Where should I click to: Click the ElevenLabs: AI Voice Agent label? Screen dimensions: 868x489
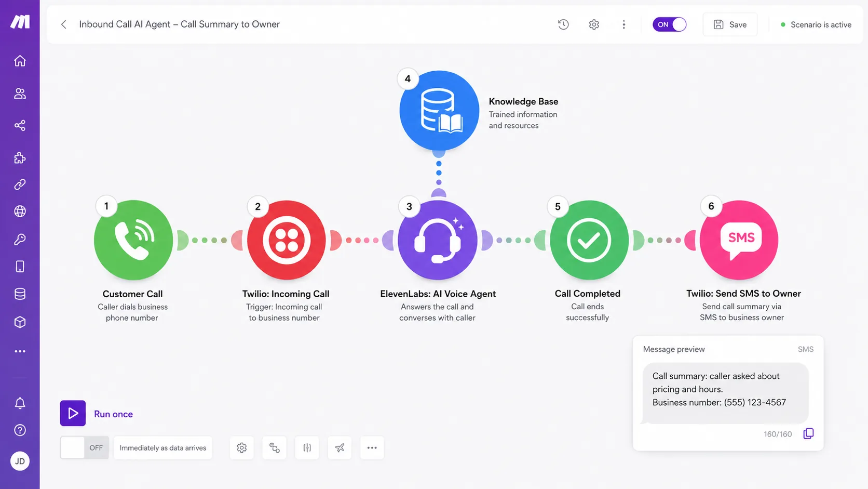pyautogui.click(x=438, y=294)
